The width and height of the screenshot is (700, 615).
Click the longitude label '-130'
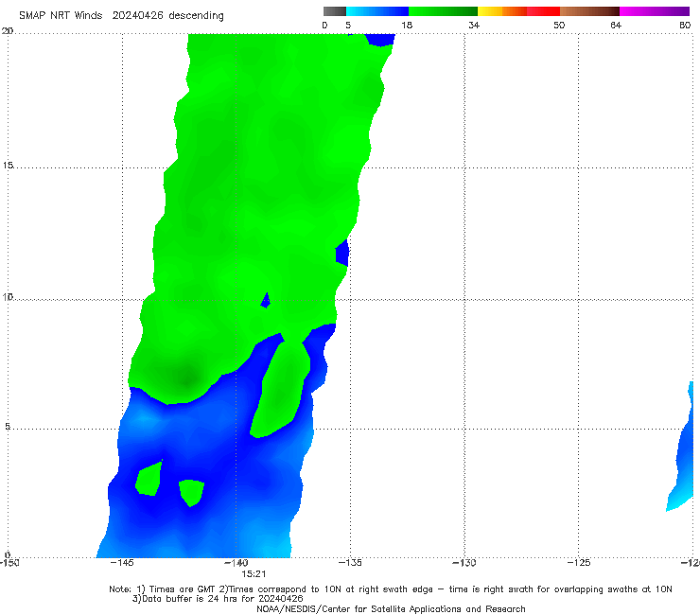pyautogui.click(x=464, y=563)
